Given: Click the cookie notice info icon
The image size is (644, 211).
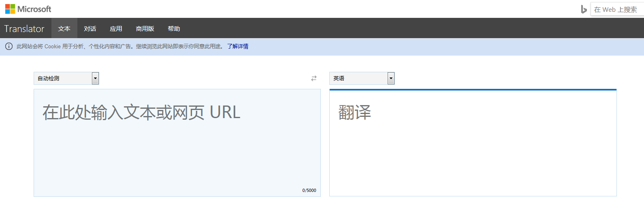Looking at the screenshot, I should [9, 46].
